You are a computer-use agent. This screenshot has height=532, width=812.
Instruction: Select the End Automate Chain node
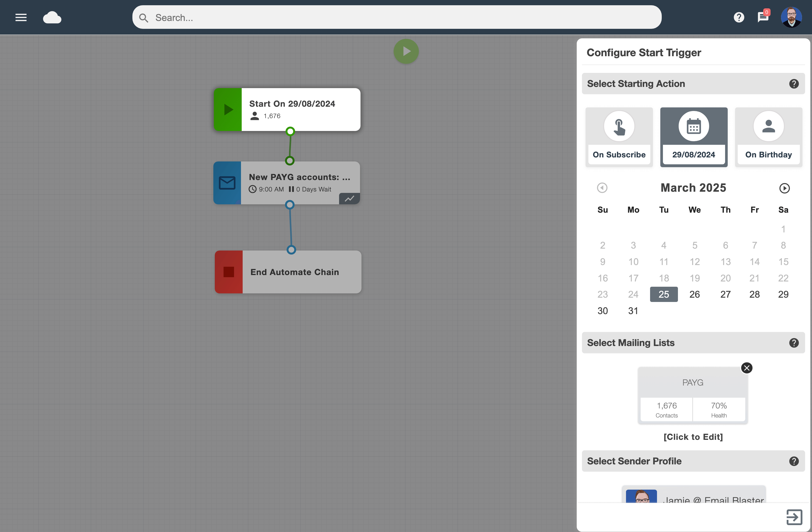288,272
